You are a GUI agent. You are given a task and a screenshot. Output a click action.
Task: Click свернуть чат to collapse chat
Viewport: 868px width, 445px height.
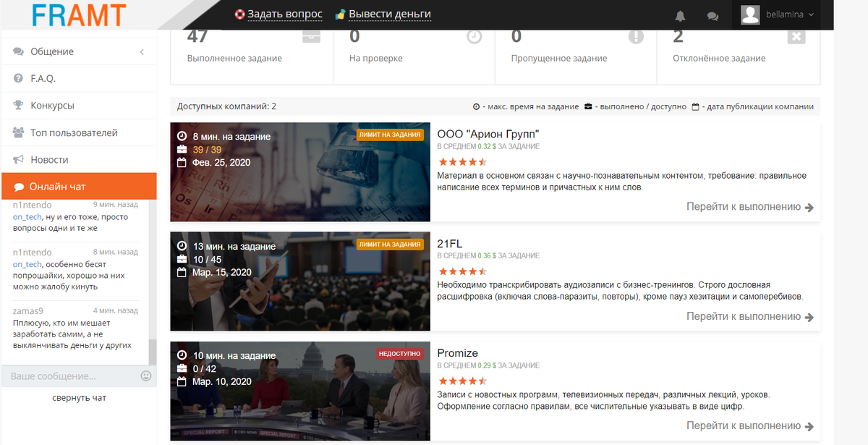tap(79, 397)
